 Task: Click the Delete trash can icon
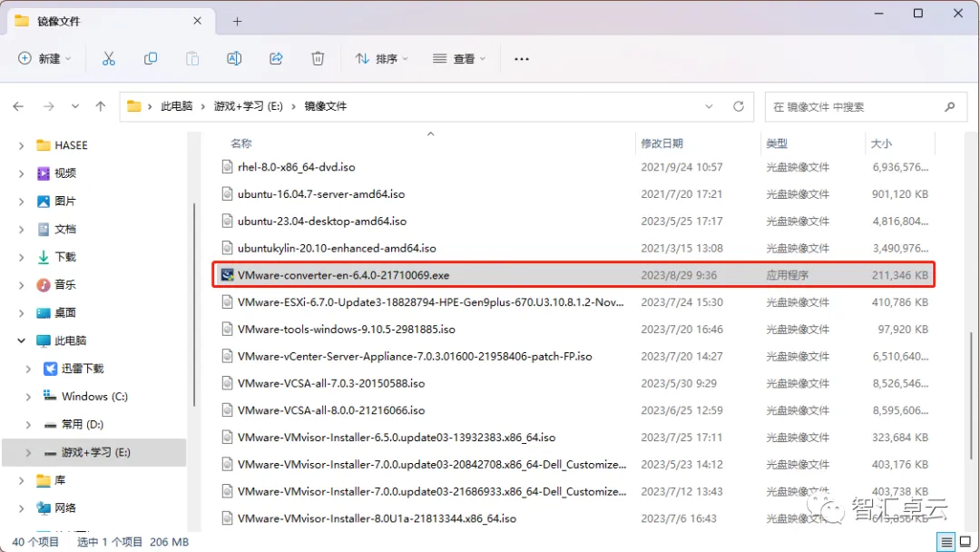[318, 59]
